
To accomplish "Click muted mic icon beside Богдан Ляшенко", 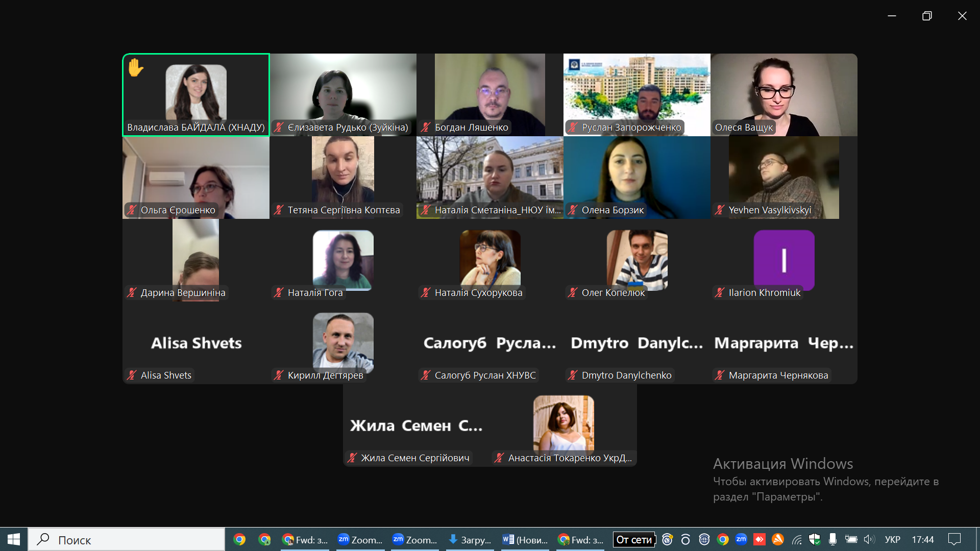I will pos(426,127).
